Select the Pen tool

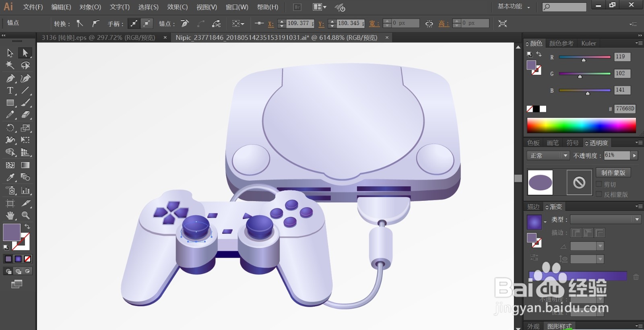(x=10, y=78)
